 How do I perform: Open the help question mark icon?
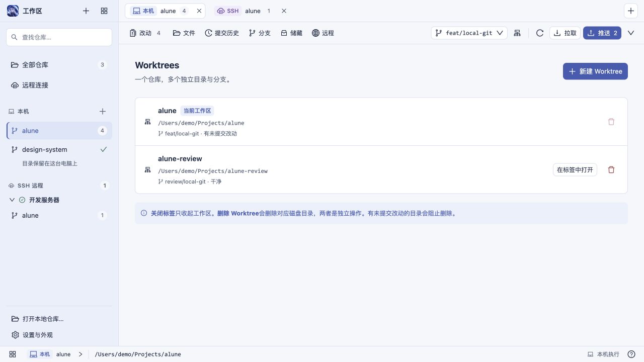[x=631, y=354]
